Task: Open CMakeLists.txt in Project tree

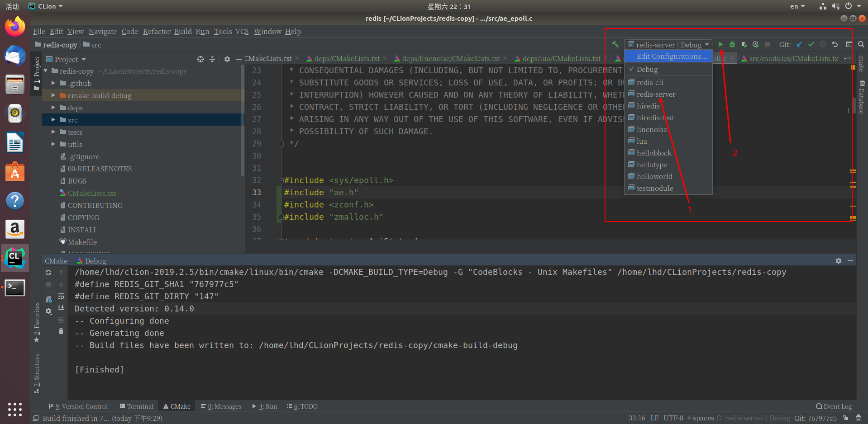Action: coord(92,193)
